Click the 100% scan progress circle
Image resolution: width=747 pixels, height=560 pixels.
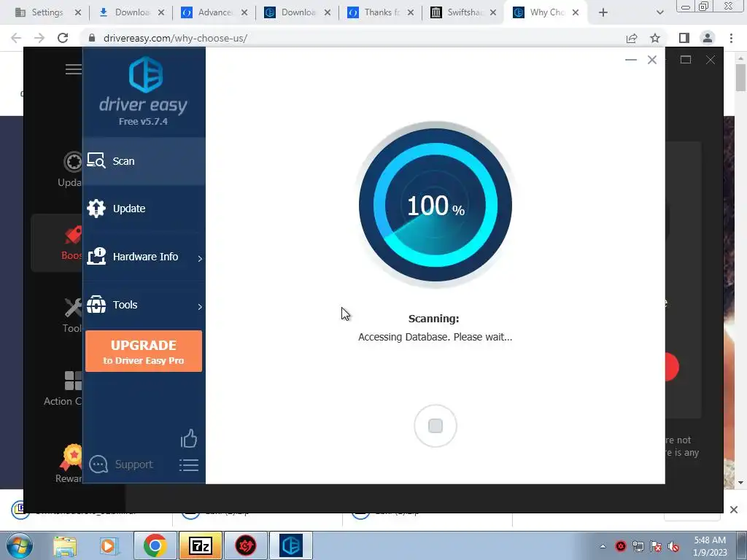click(x=436, y=205)
